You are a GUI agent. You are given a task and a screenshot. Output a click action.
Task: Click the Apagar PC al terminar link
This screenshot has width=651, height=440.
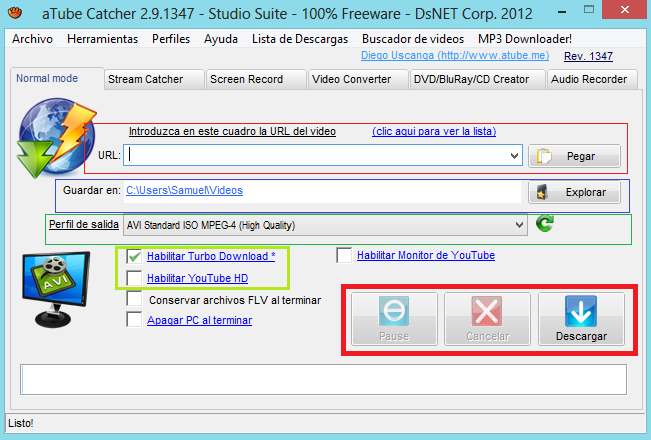(x=200, y=320)
